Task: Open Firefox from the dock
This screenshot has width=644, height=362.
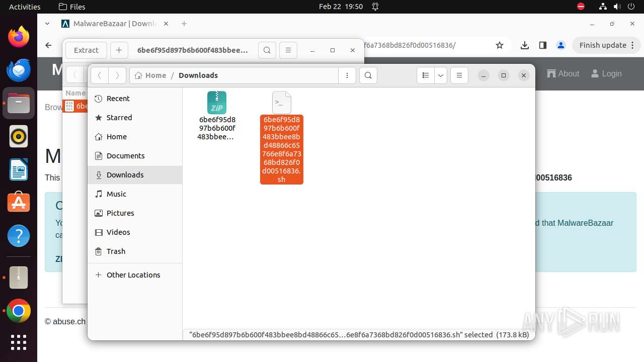Action: [x=19, y=37]
